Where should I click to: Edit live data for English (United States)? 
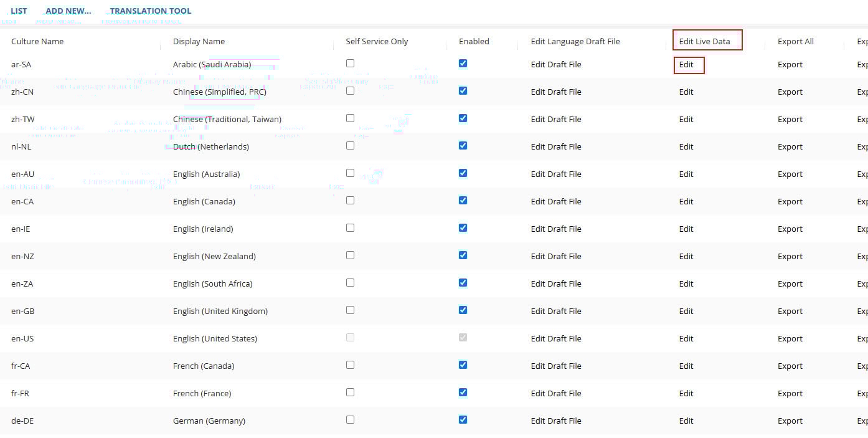click(x=686, y=339)
